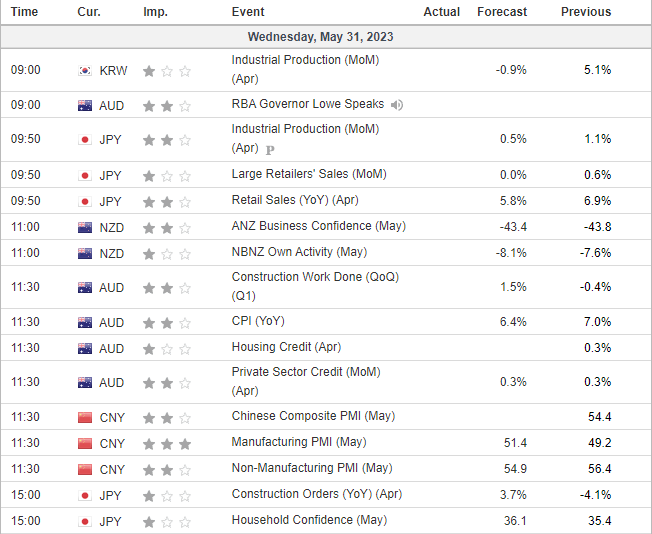Open the RBA Governor Lowe Speaks event
This screenshot has width=652, height=534.
pos(308,104)
